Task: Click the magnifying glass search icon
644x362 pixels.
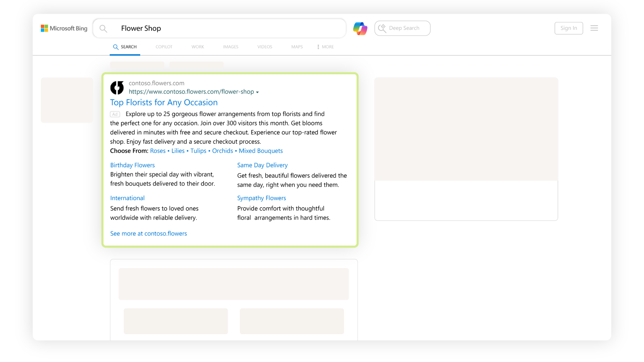Action: click(103, 29)
